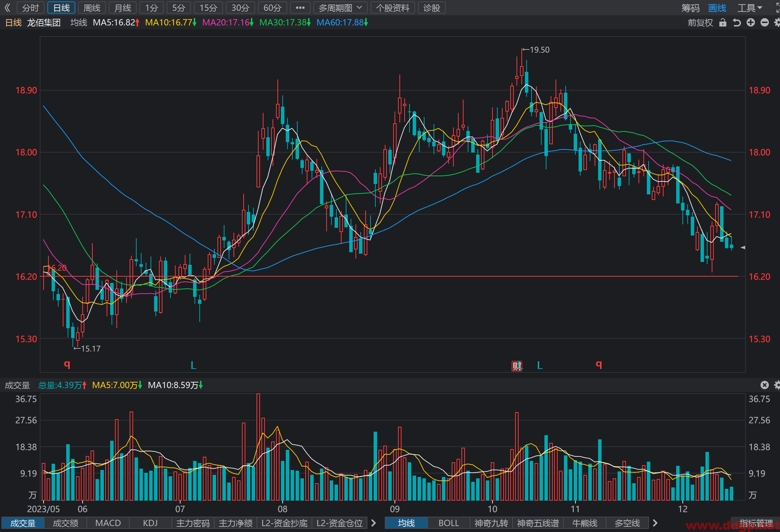Zoom out with the minus circle icon
This screenshot has width=780, height=532.
765,23
